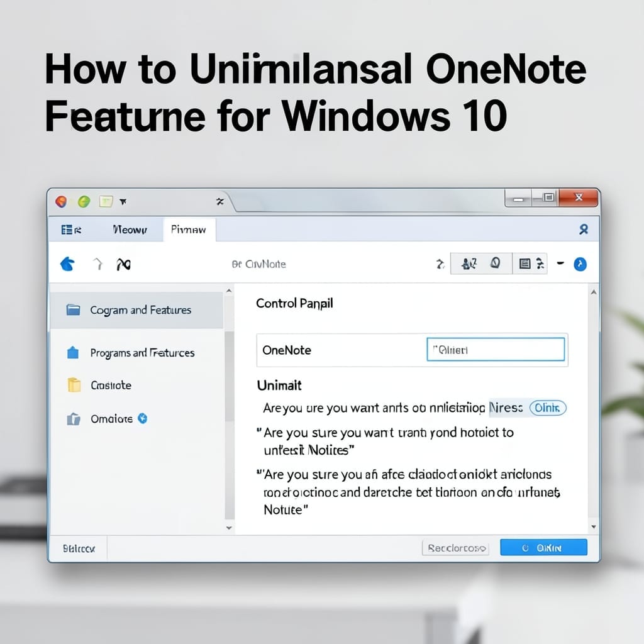Click sidebar scrollbar up arrow
The width and height of the screenshot is (644, 644).
pyautogui.click(x=229, y=291)
